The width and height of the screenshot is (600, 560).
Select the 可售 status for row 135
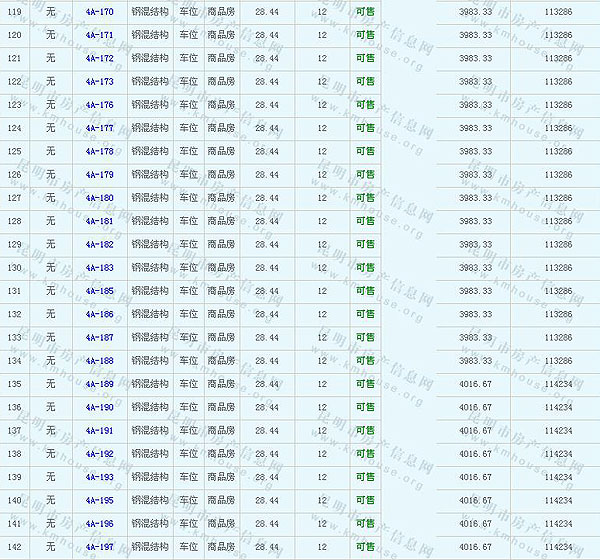[x=366, y=384]
